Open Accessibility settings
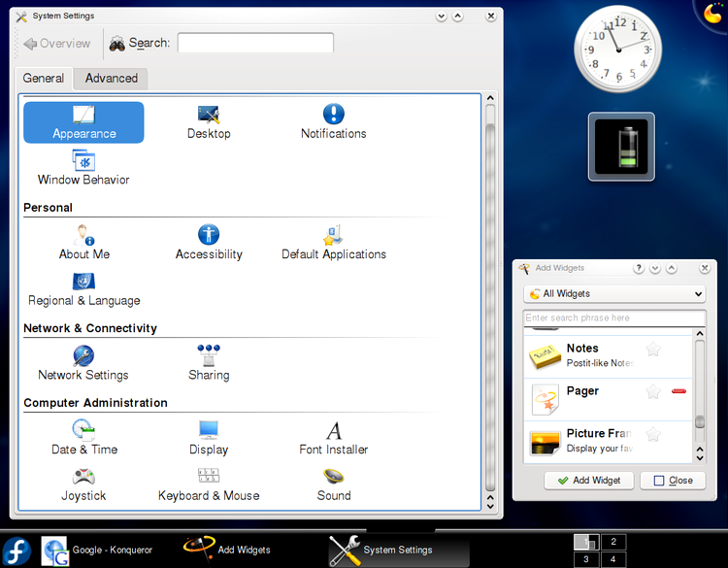This screenshot has height=568, width=728. click(x=209, y=243)
